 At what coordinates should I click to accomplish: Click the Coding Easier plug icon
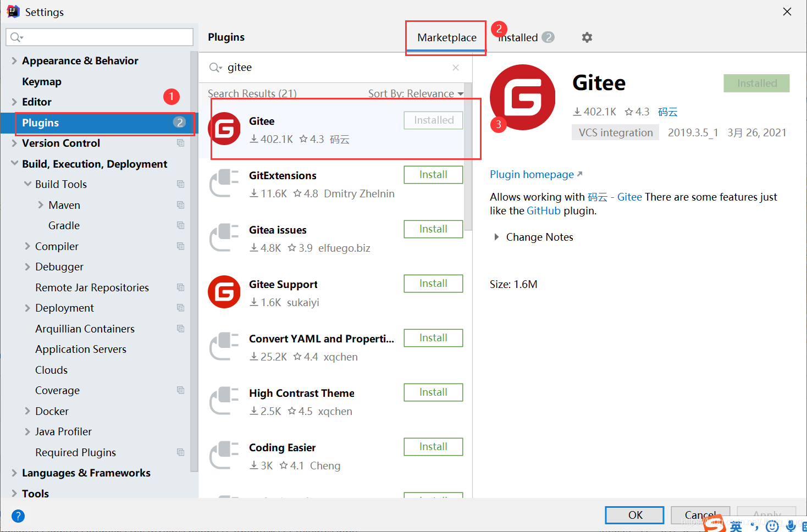pos(224,455)
